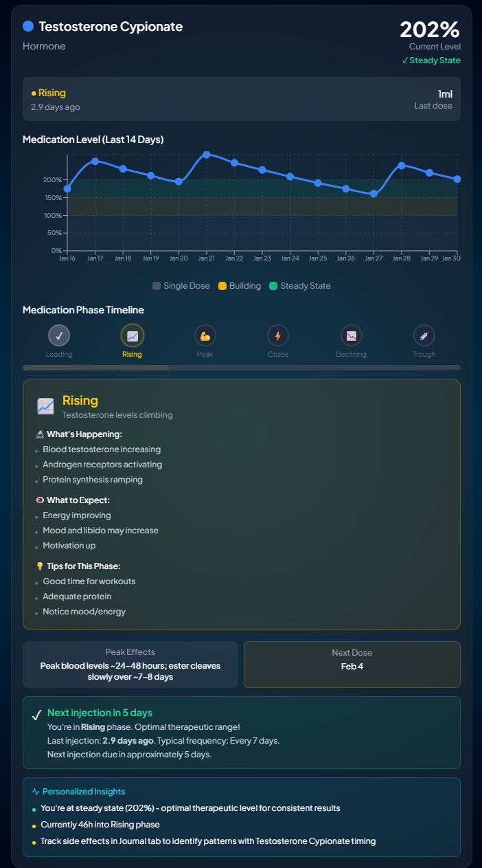Click the Personalized Insights heading
The width and height of the screenshot is (482, 868).
click(84, 792)
